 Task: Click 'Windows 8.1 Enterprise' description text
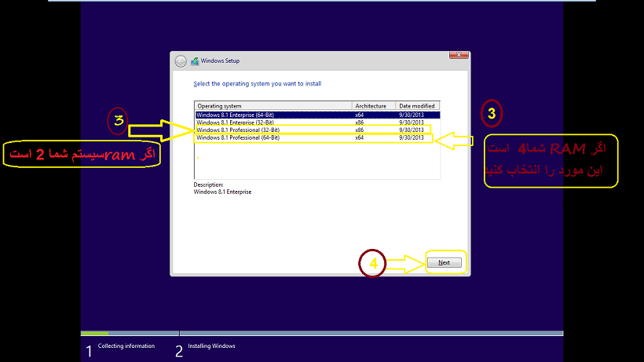click(222, 192)
